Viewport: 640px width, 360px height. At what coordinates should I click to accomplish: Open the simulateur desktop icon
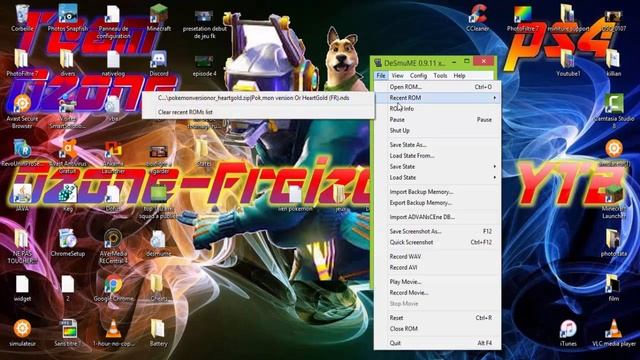(22, 333)
